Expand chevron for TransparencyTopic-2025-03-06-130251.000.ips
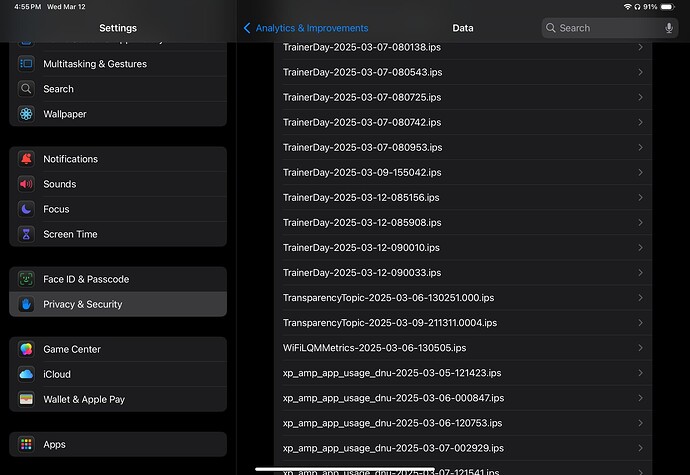 pos(640,298)
